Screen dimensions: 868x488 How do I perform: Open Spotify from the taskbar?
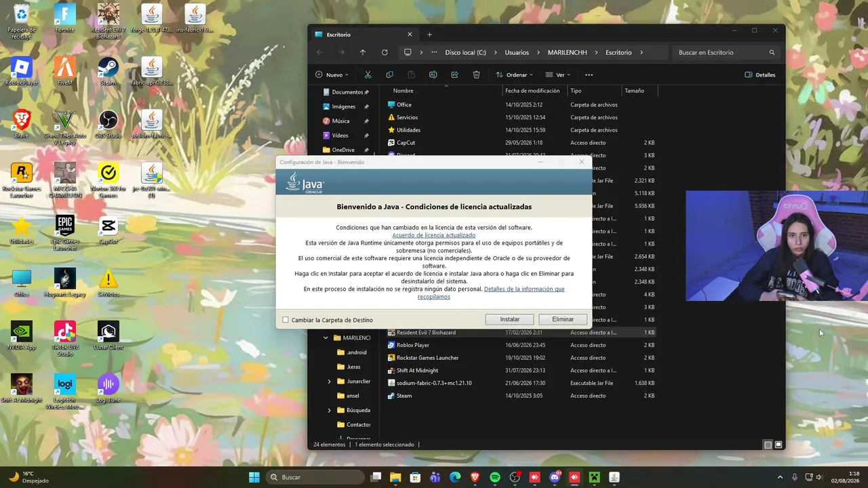pyautogui.click(x=495, y=477)
